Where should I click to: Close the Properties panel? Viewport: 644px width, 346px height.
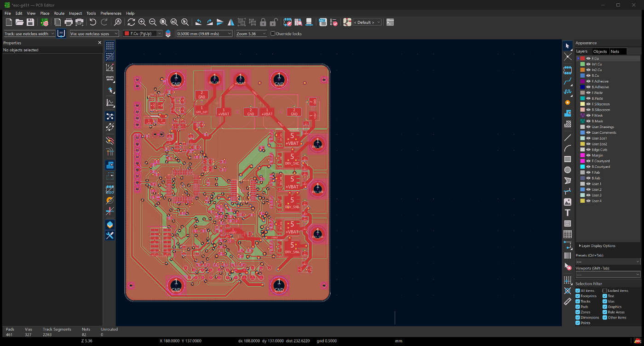99,43
